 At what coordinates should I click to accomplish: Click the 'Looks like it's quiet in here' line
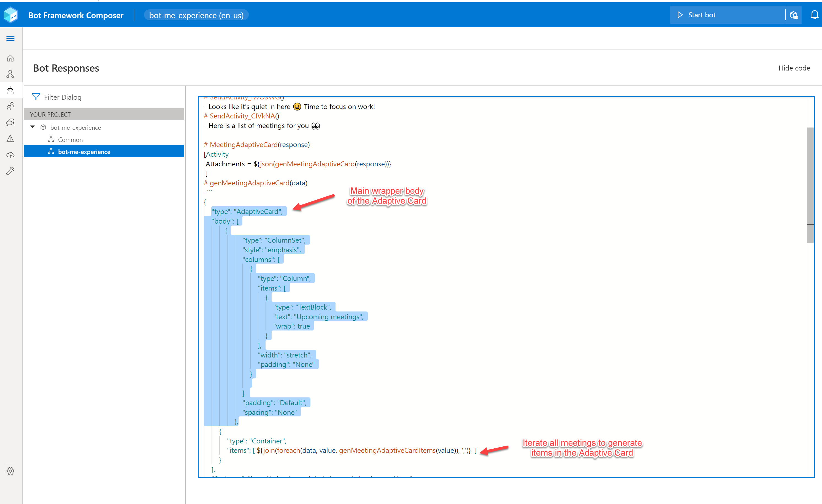coord(289,106)
